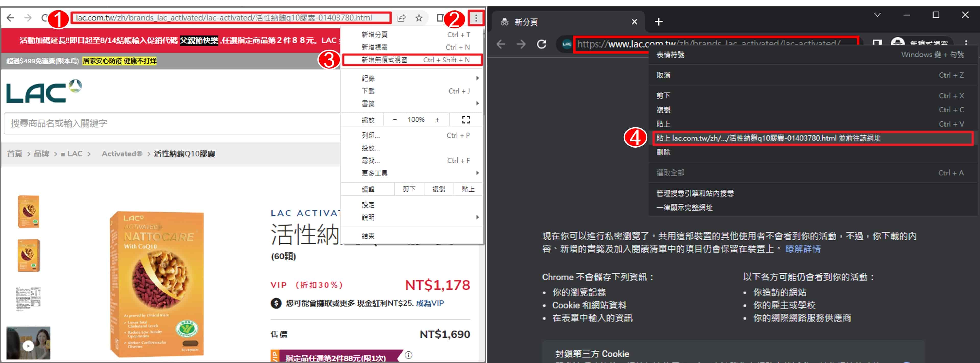Image resolution: width=980 pixels, height=363 pixels.
Task: Choose 剪下 in the address bar context menu
Action: [813, 96]
